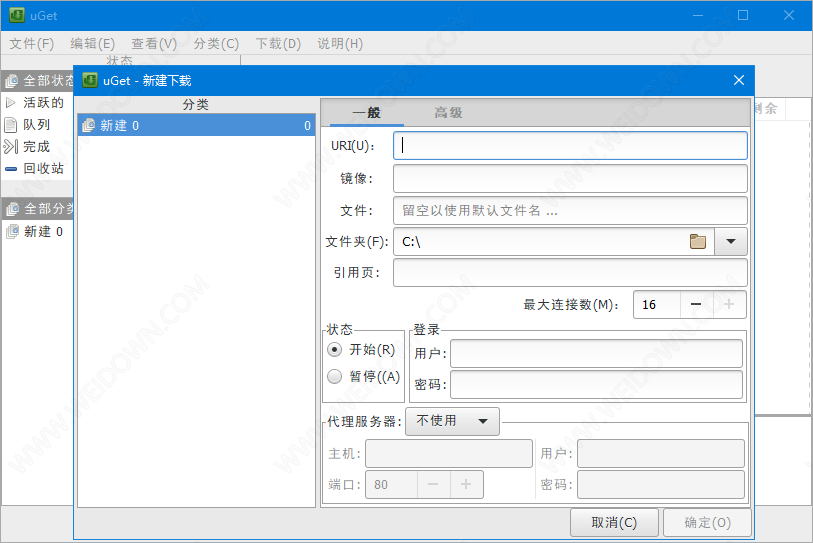This screenshot has width=813, height=543.
Task: Select the 暂停(A) radio button
Action: 334,377
